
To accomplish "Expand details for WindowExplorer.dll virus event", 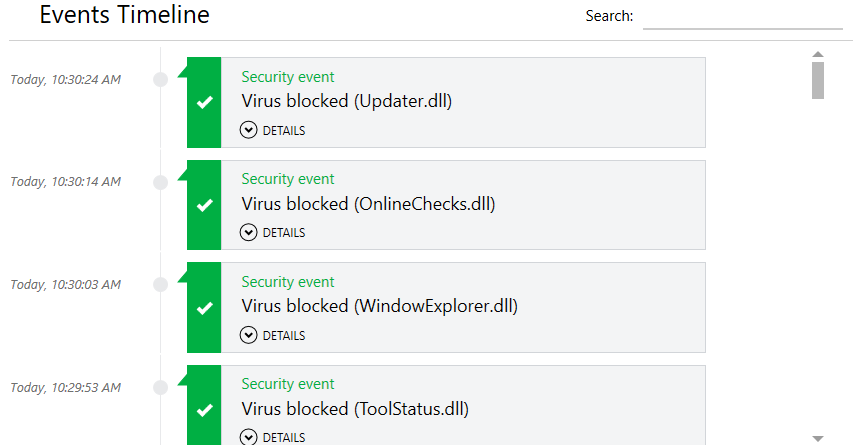I will click(273, 336).
